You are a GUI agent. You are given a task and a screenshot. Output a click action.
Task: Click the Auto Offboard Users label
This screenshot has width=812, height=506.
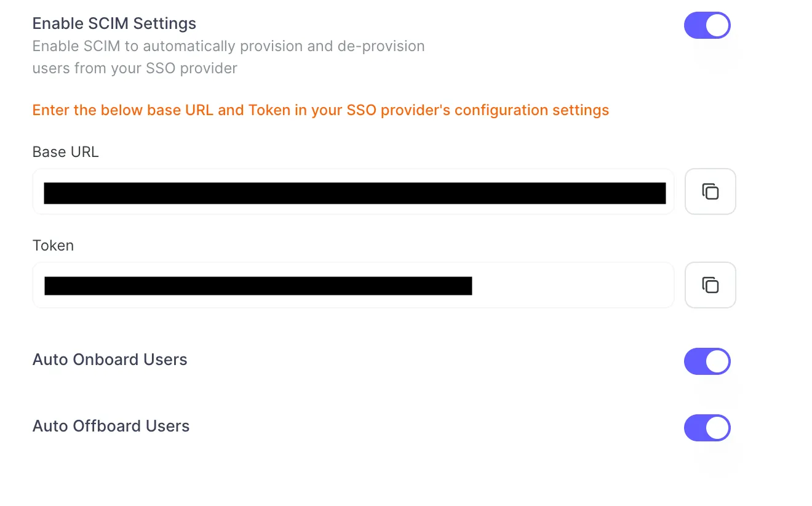[x=111, y=425]
